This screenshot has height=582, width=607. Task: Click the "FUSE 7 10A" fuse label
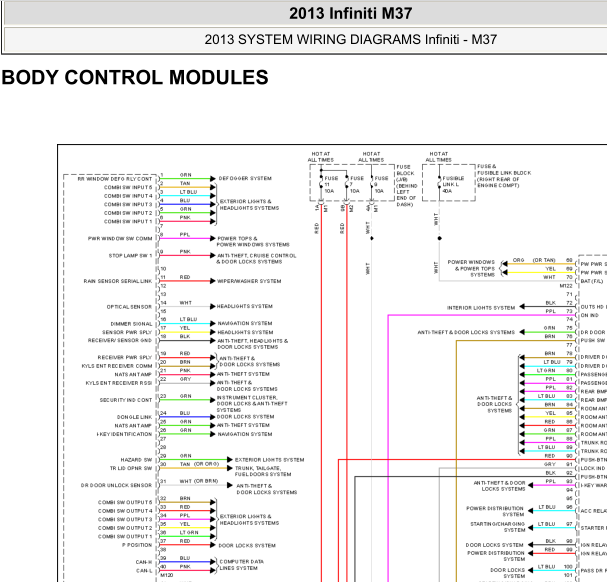click(357, 184)
